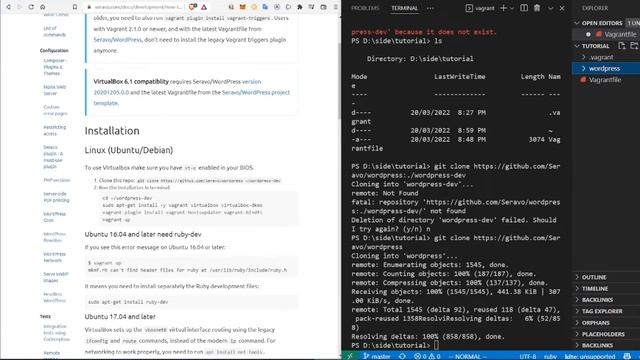
Task: Create a new terminal with plus icon
Action: coord(503,8)
